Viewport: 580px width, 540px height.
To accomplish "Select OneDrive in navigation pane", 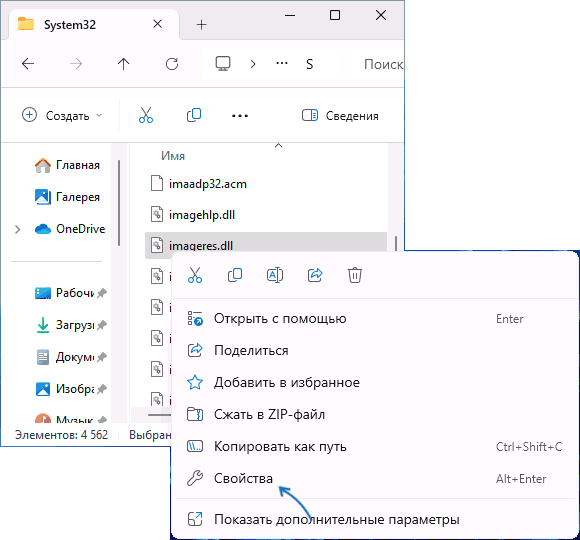I will point(70,229).
